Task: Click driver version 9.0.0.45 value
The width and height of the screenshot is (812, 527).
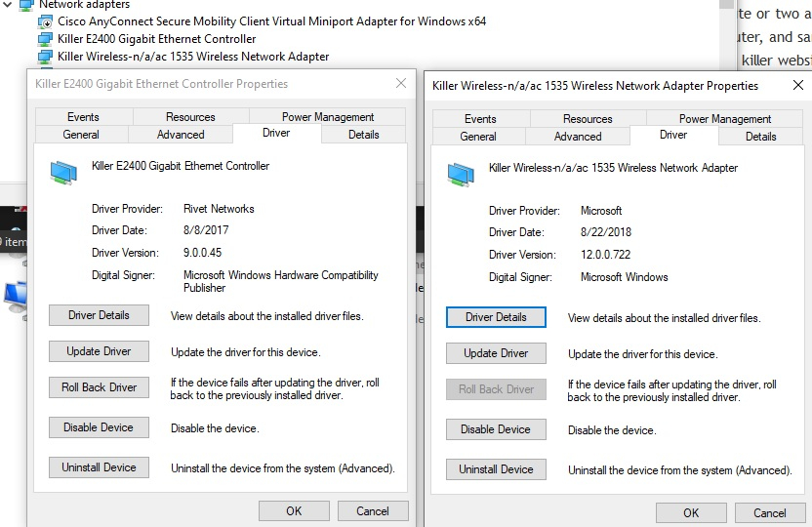Action: coord(202,253)
